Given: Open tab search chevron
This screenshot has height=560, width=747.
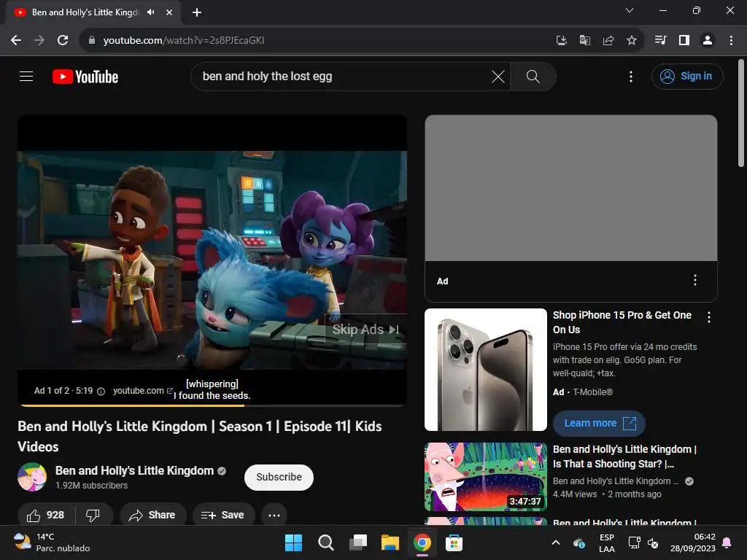Looking at the screenshot, I should tap(630, 10).
